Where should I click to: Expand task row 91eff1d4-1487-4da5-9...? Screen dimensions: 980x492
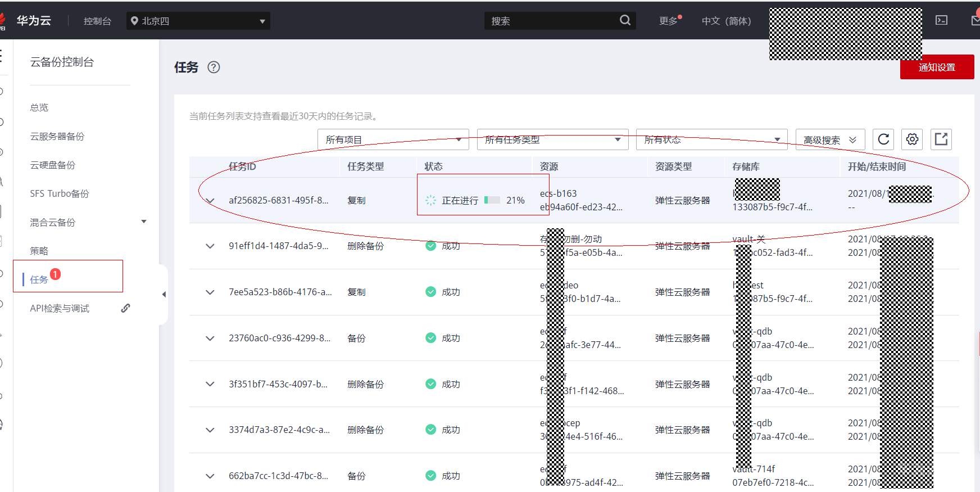(x=210, y=246)
